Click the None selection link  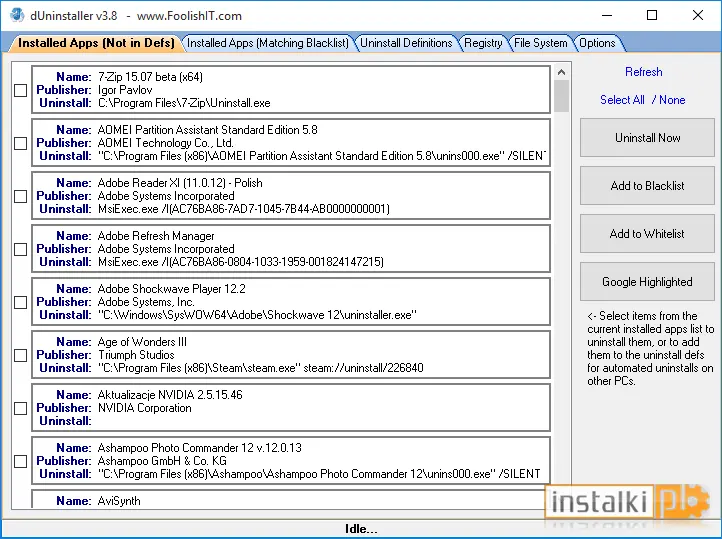(672, 100)
